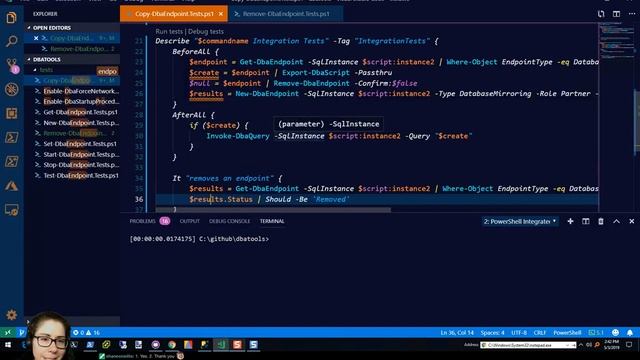640x360 pixels.
Task: Click the feedback smiley in status bar
Action: tap(615, 333)
